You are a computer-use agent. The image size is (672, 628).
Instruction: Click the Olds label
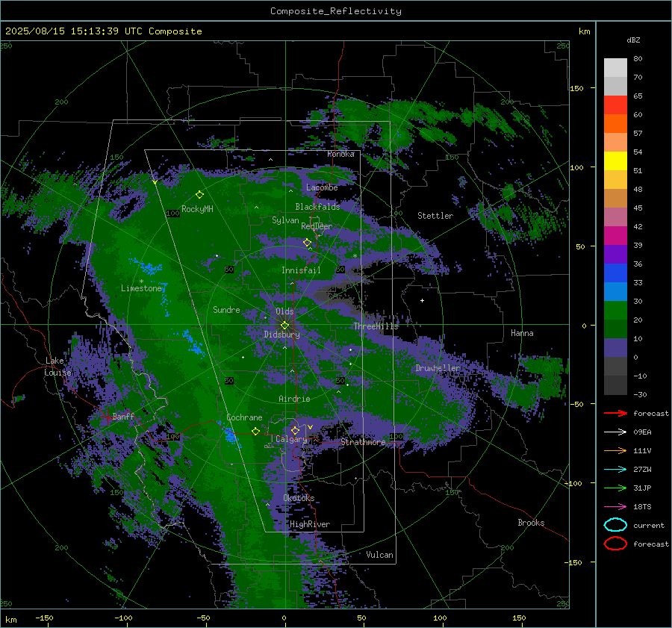(x=284, y=311)
